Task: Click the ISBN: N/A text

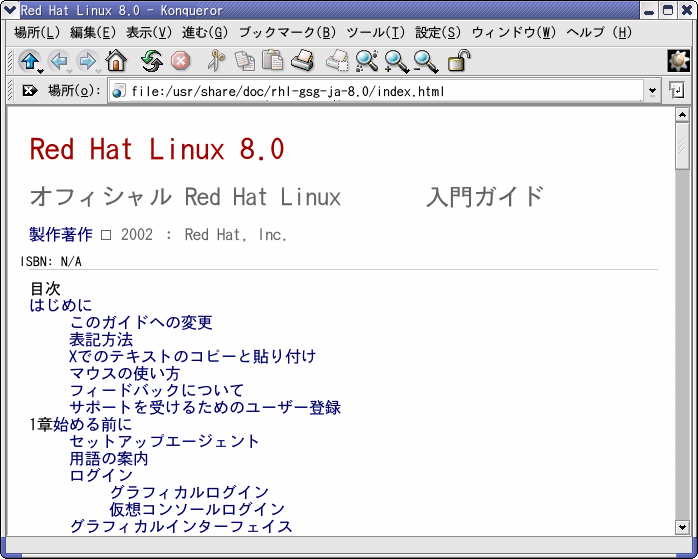Action: 51,261
